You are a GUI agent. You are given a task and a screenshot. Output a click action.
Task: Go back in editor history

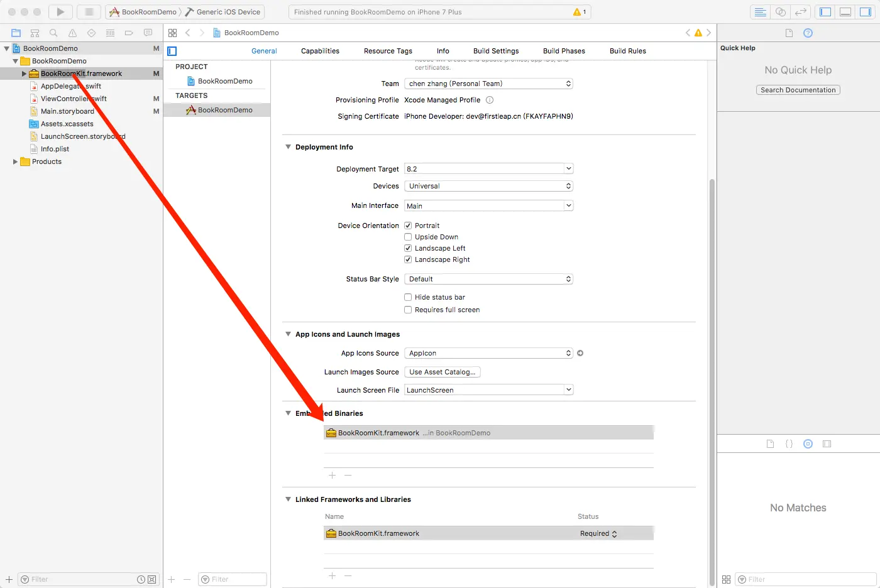[187, 33]
